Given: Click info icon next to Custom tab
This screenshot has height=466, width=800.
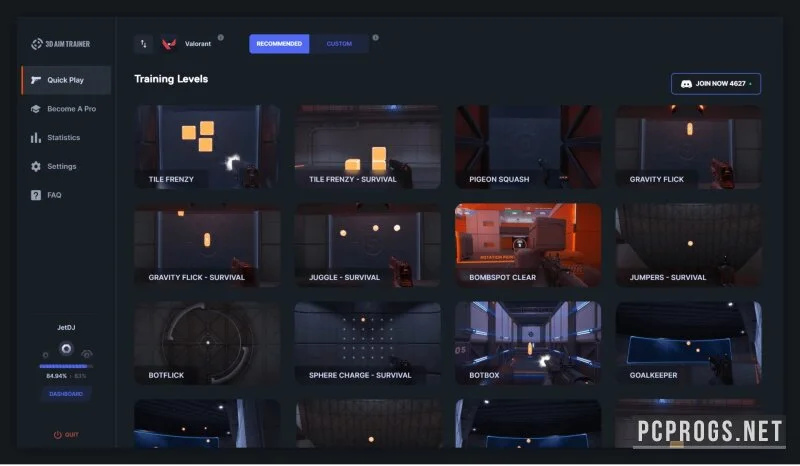Looking at the screenshot, I should pyautogui.click(x=376, y=37).
